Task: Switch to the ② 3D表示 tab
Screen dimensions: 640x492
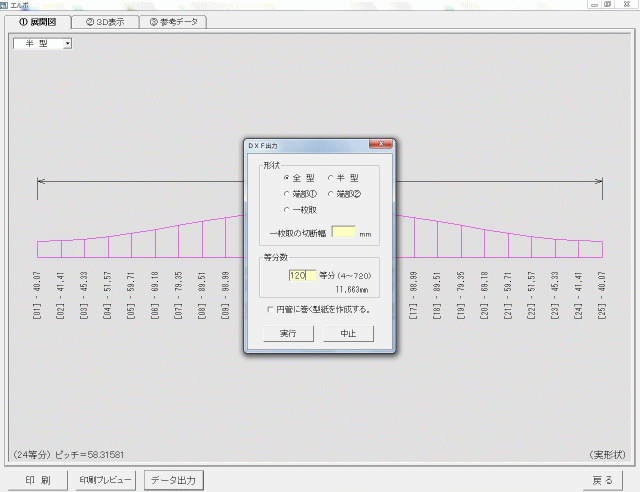Action: pyautogui.click(x=105, y=22)
